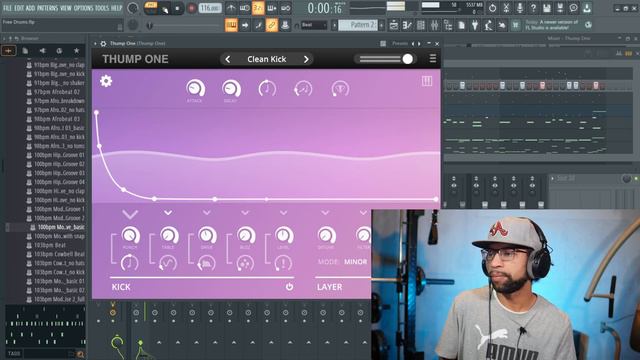Click the Thump One settings gear icon
The width and height of the screenshot is (640, 360).
coord(106,81)
